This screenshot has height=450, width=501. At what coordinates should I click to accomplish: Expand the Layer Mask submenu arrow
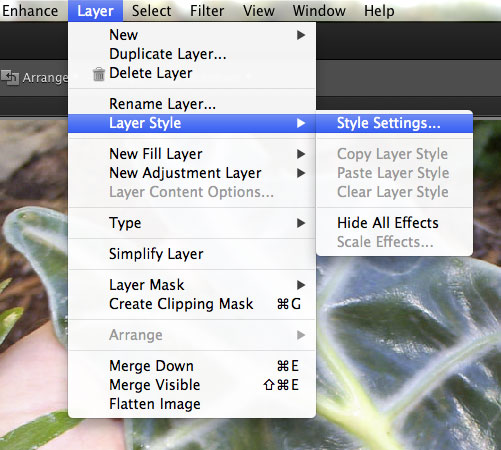click(x=301, y=285)
